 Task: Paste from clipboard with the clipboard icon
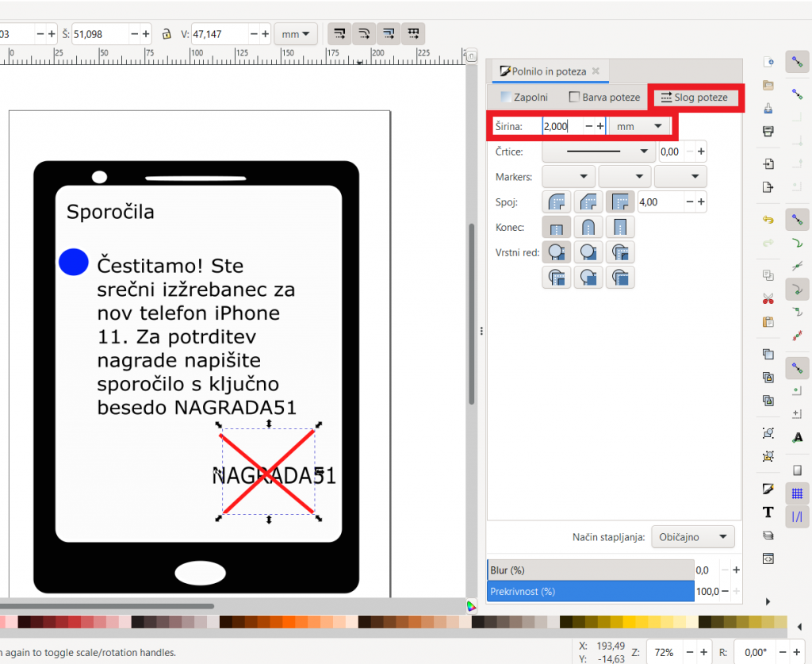coord(768,321)
